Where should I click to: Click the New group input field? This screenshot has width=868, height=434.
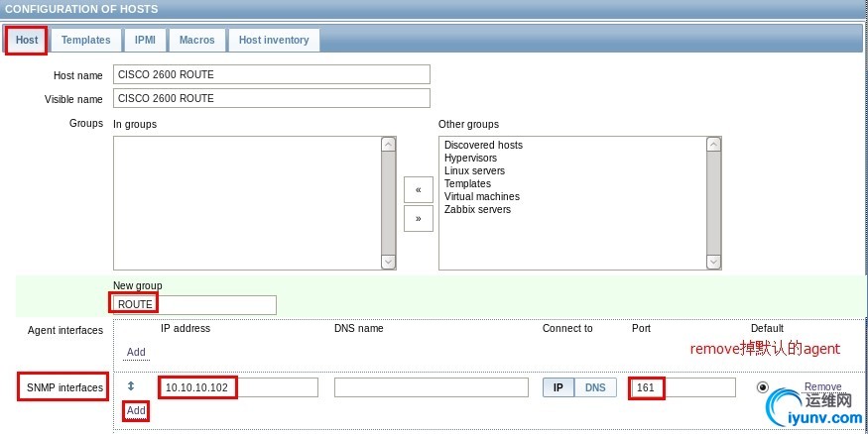tap(194, 304)
